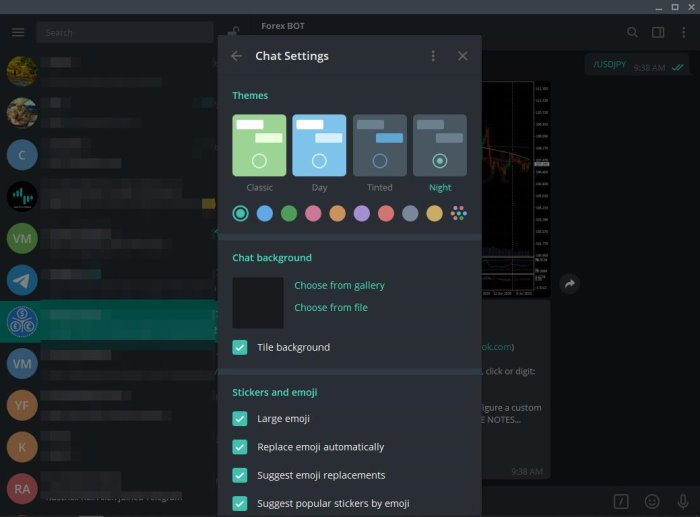700x517 pixels.
Task: Pick the pink accent color
Action: coord(313,213)
